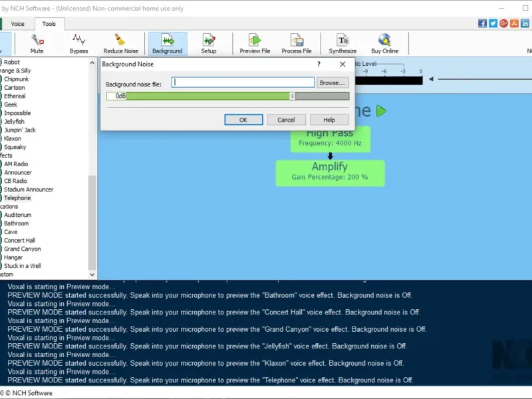Select the Ethereal voice
The image size is (532, 399).
(x=15, y=96)
